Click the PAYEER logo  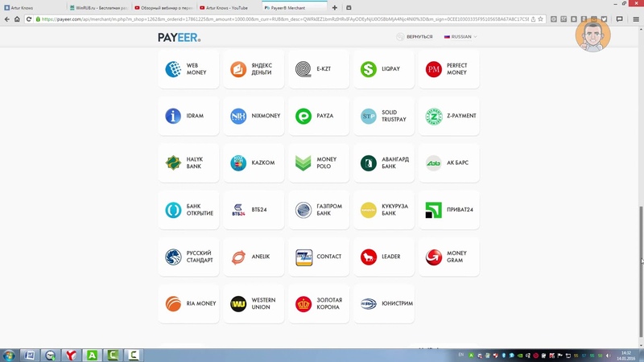(179, 37)
